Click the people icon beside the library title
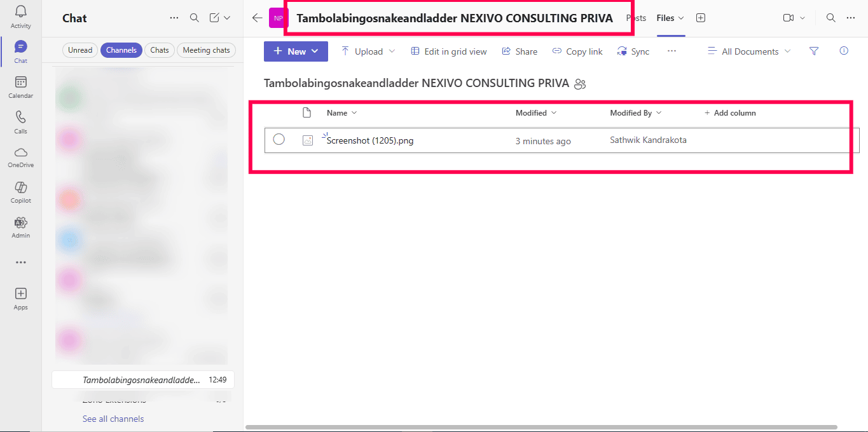 (x=579, y=84)
